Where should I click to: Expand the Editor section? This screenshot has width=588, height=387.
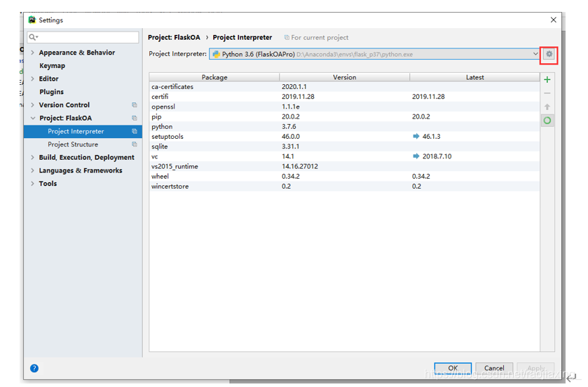pos(32,79)
